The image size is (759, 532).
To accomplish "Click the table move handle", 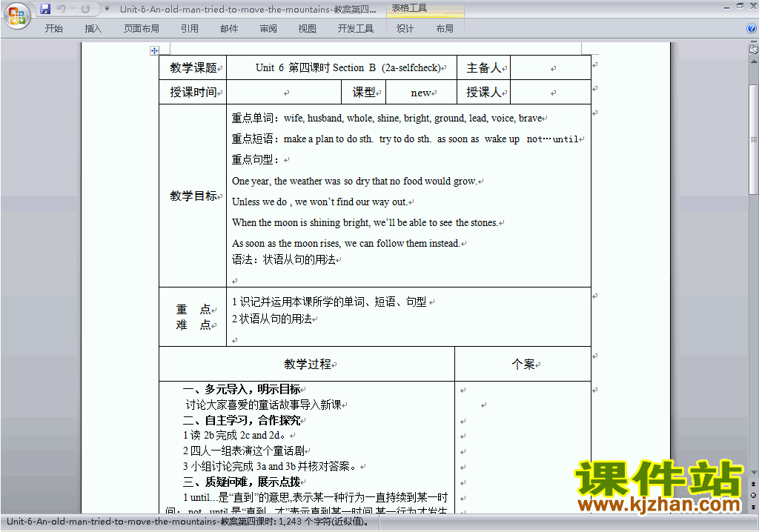I will click(154, 50).
